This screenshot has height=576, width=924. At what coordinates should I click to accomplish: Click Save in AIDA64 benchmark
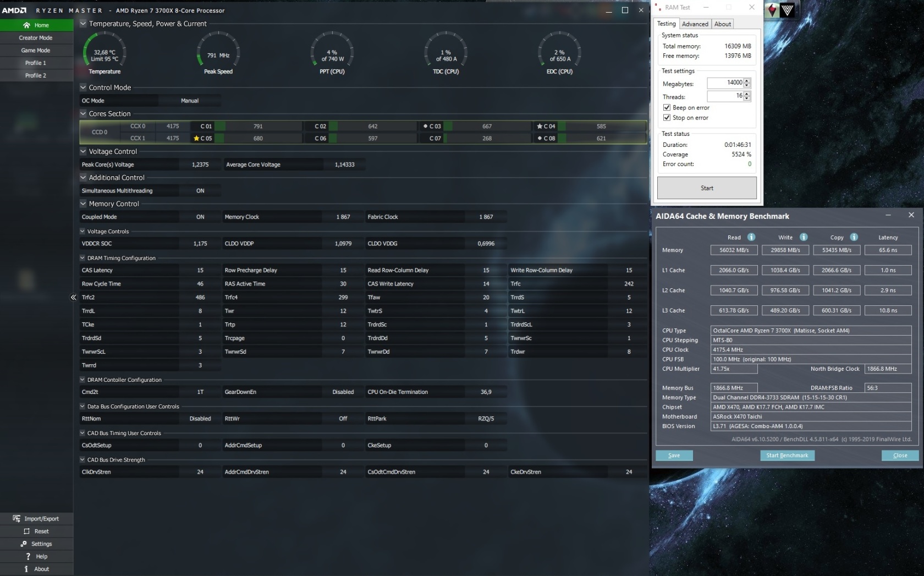pos(674,456)
